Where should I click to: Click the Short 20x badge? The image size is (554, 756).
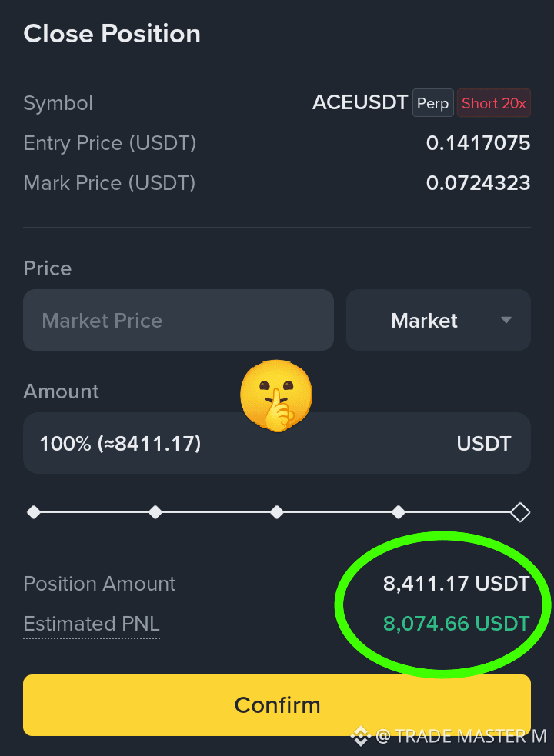tap(494, 103)
